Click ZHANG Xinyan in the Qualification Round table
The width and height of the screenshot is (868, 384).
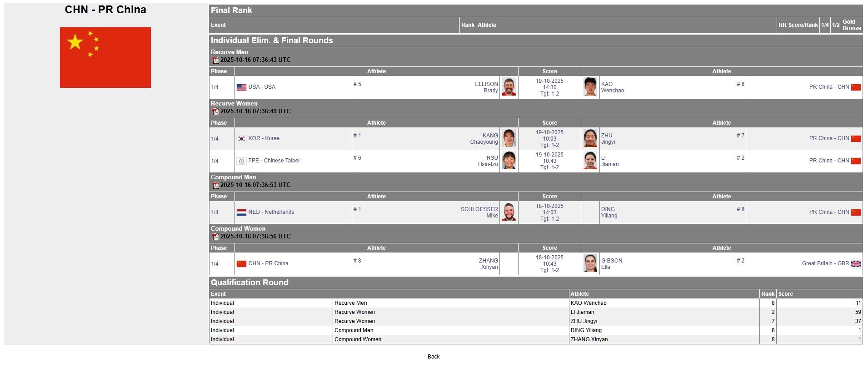tap(589, 339)
